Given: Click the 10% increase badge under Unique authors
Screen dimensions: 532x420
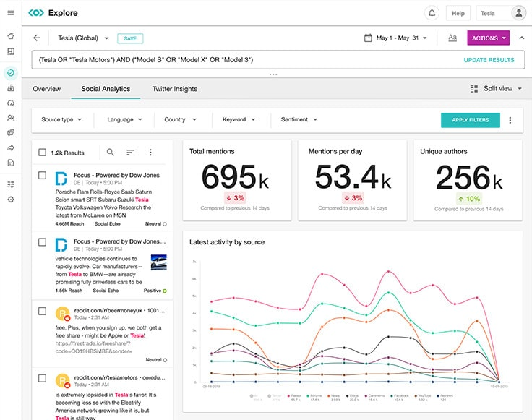Looking at the screenshot, I should (x=470, y=199).
